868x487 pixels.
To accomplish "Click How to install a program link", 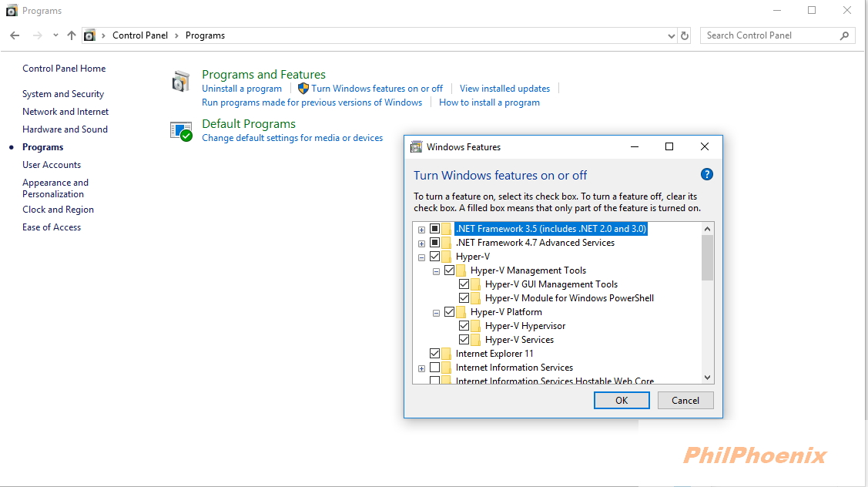I will (489, 102).
